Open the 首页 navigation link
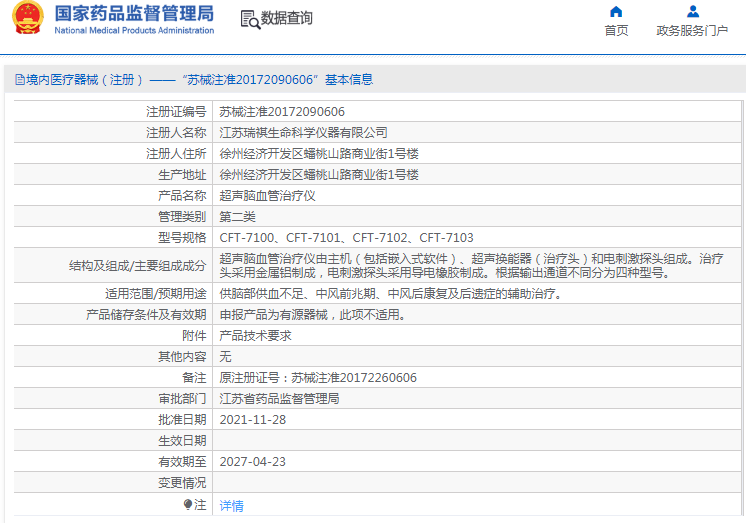The height and width of the screenshot is (523, 746). 616,31
